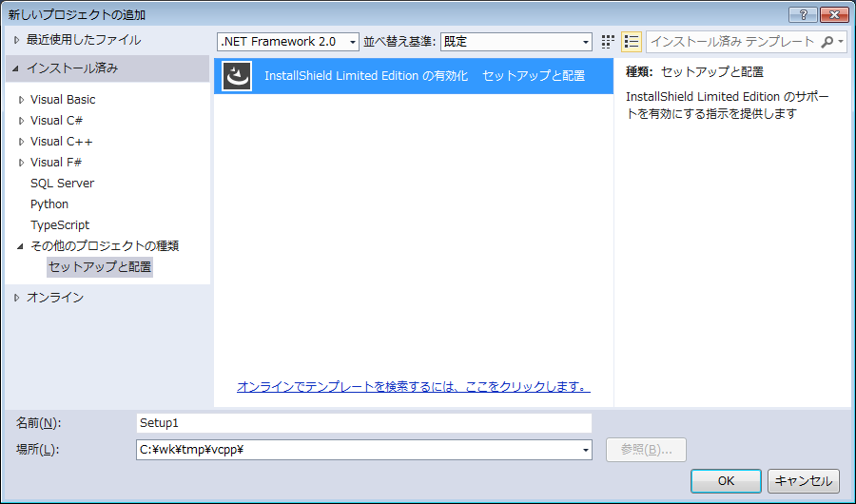Screen dimensions: 856x504
Task: Select Visual C++ tree label
Action: 61,142
